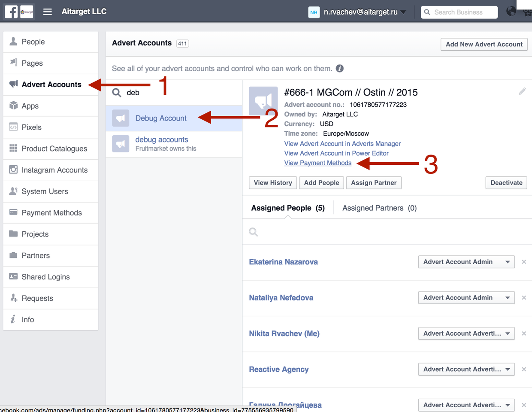Open Nataliya Nefedova's role dropdown

click(x=466, y=298)
